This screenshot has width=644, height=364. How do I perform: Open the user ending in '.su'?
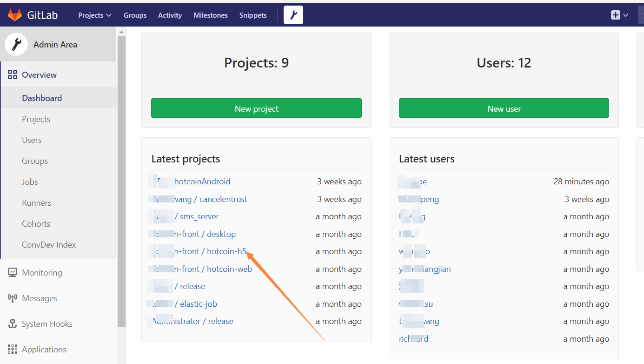(x=416, y=304)
